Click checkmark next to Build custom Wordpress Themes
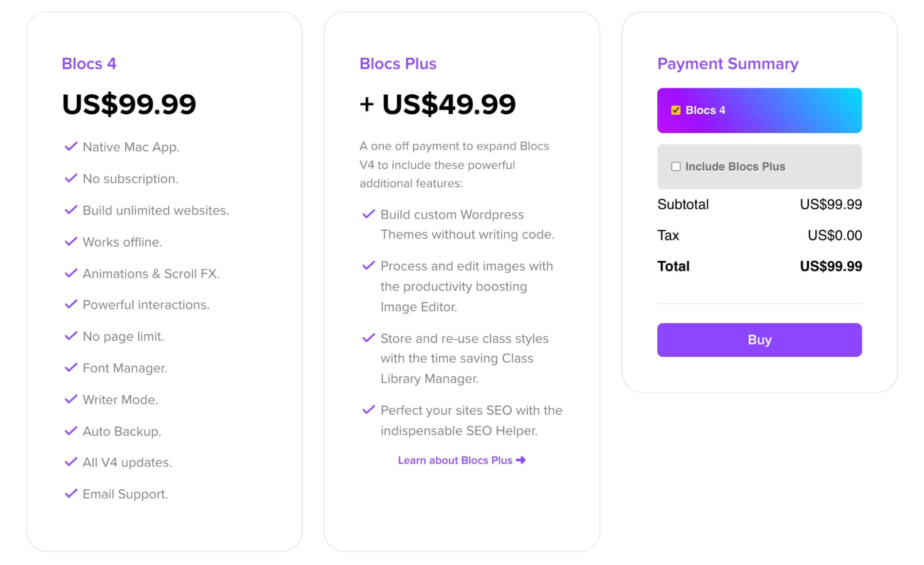924x565 pixels. (x=368, y=214)
